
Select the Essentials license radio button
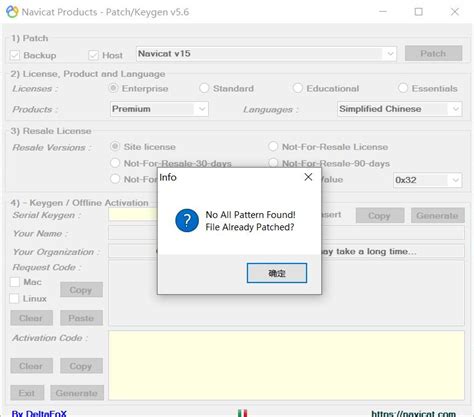pos(403,88)
